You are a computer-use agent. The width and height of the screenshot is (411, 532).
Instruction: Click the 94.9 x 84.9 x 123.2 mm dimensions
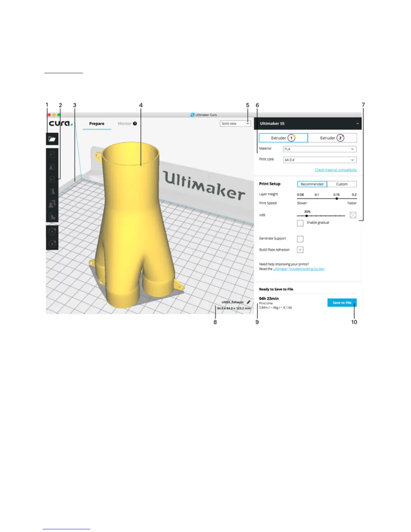pyautogui.click(x=234, y=308)
